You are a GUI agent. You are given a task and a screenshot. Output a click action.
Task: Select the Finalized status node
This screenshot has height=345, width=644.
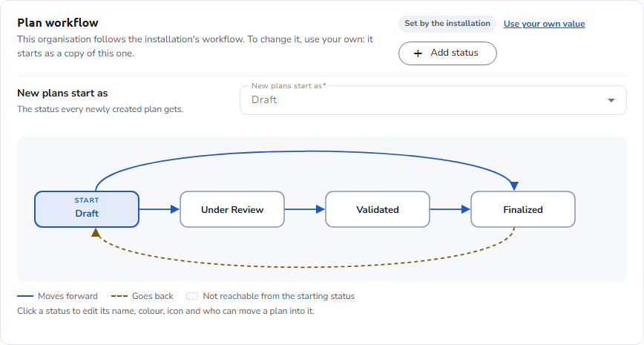pyautogui.click(x=523, y=209)
